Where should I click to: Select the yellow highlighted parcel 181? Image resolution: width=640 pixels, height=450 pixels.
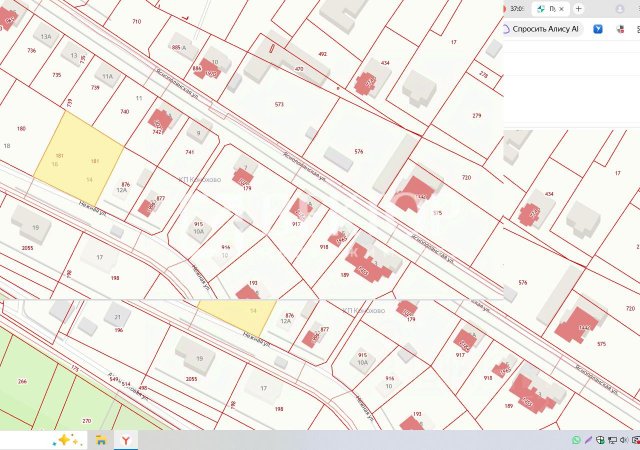point(79,159)
